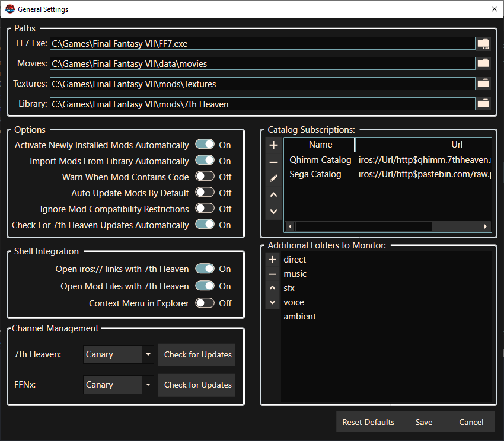The width and height of the screenshot is (504, 441).
Task: Add an additional folder to monitor
Action: (x=272, y=260)
